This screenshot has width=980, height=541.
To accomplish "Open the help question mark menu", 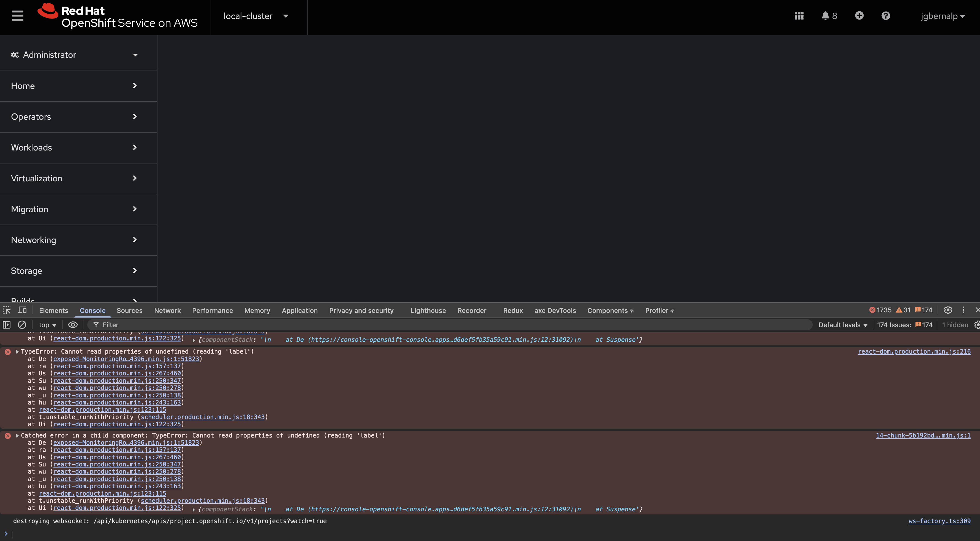I will [x=886, y=16].
